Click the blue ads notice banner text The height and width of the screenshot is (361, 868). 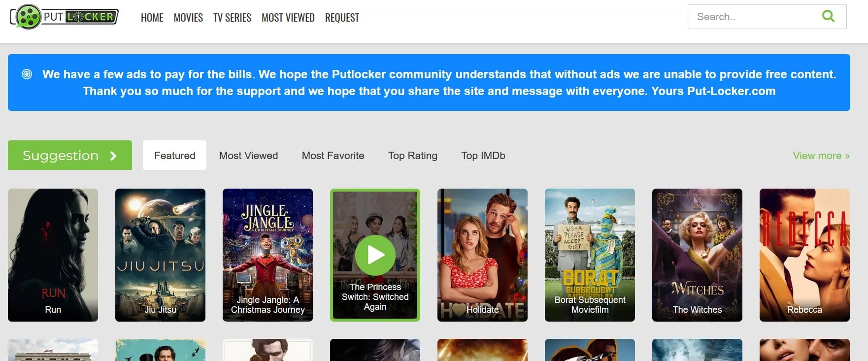point(439,83)
